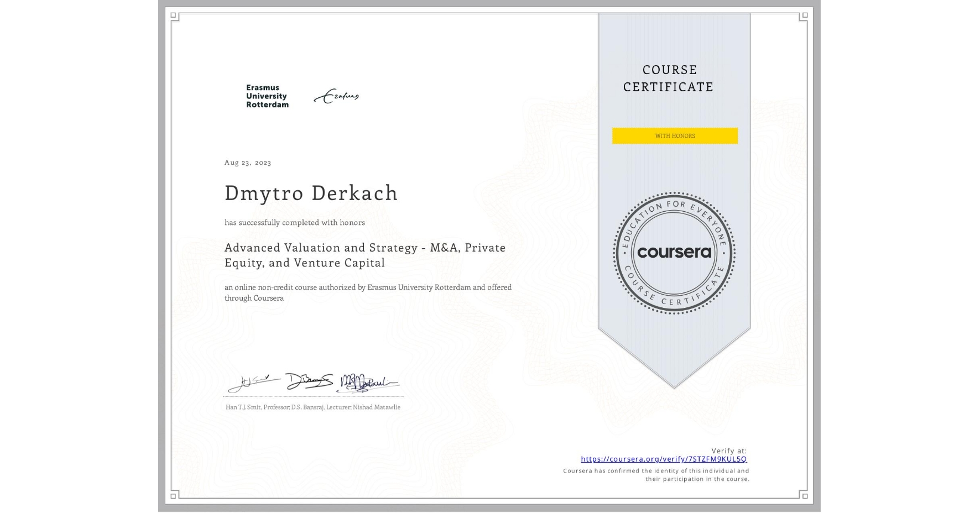
Task: Click the yellow highlight bar under COURSE CERTIFICATE
Action: point(674,135)
